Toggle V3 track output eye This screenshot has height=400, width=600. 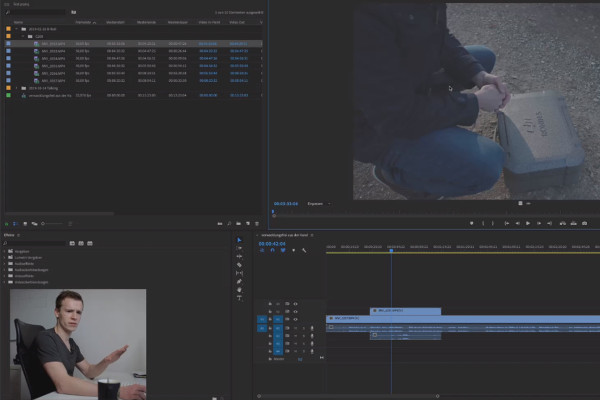click(295, 304)
